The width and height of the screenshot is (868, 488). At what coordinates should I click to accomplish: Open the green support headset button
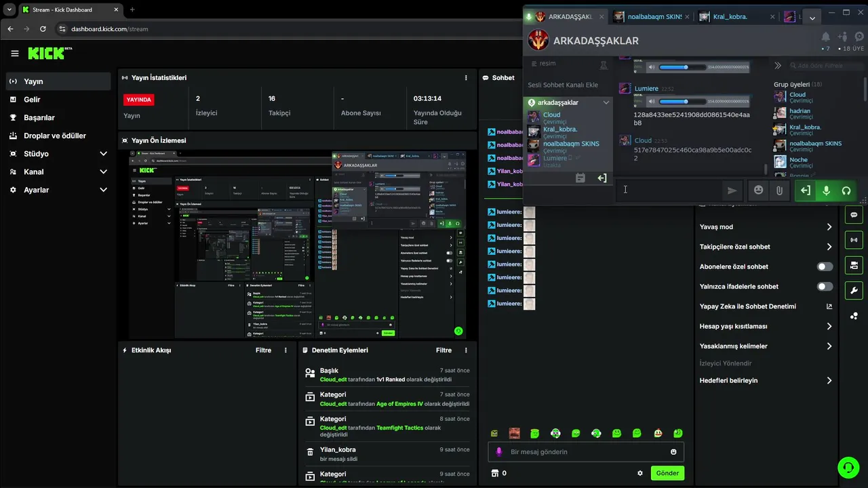[848, 467]
